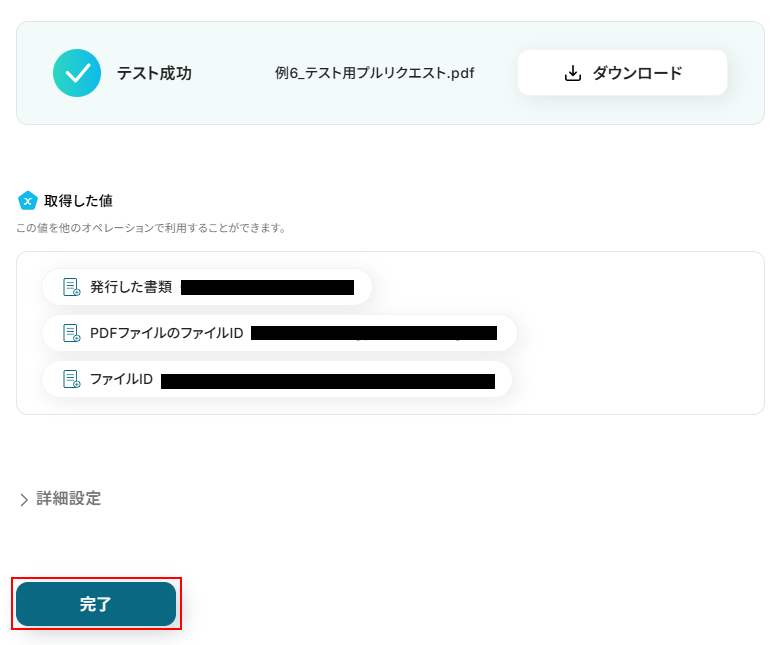Click the download arrow icon
The width and height of the screenshot is (774, 645).
[x=573, y=73]
